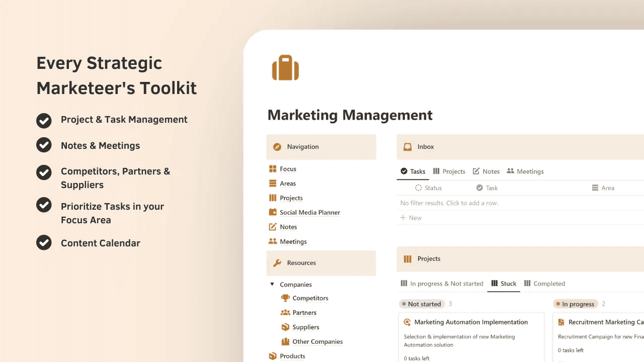Add a new row with New button
Image resolution: width=644 pixels, height=362 pixels.
pyautogui.click(x=411, y=218)
